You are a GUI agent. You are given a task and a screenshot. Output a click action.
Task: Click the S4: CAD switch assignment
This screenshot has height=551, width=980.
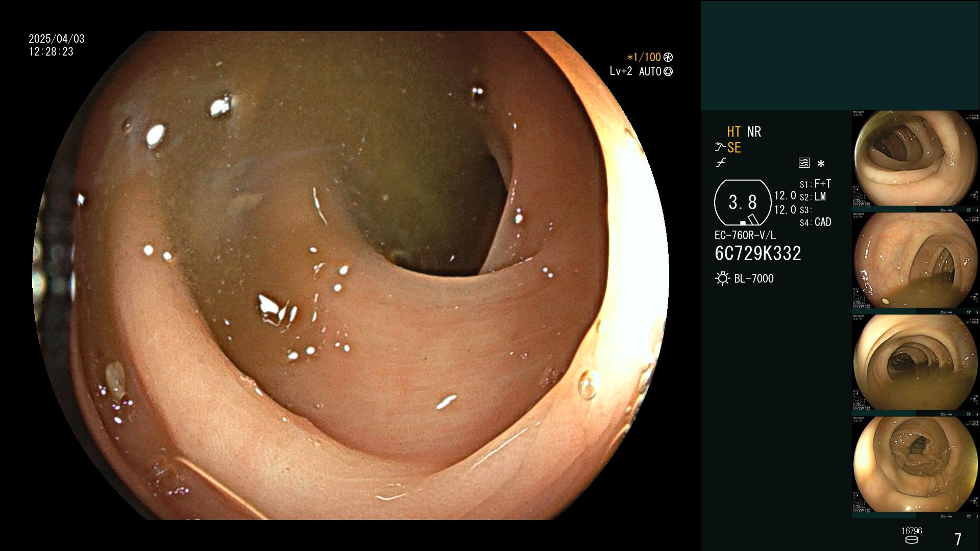pyautogui.click(x=815, y=222)
